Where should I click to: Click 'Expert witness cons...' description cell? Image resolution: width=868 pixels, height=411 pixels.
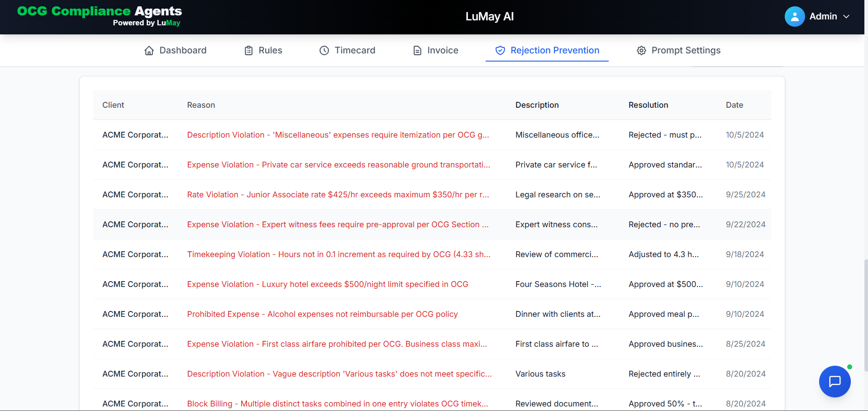(x=556, y=225)
